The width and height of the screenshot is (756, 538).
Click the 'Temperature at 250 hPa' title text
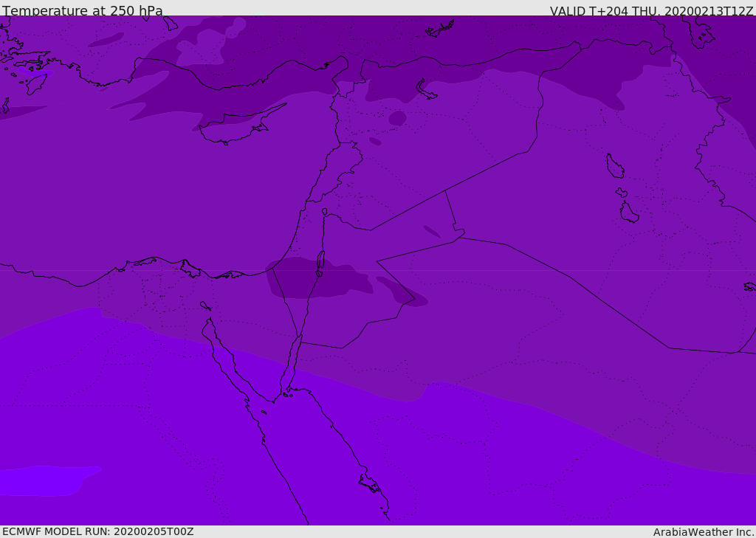(83, 10)
